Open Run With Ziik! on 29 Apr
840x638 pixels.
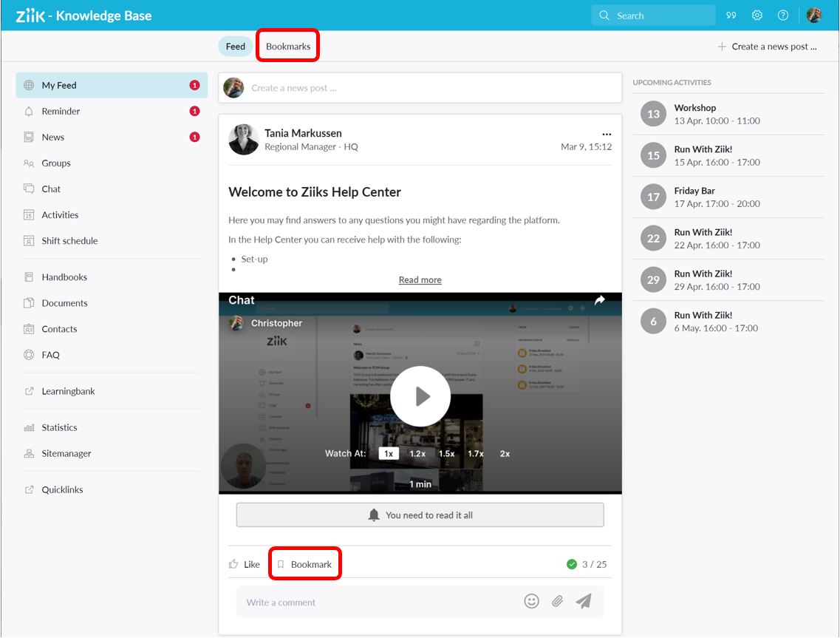728,280
